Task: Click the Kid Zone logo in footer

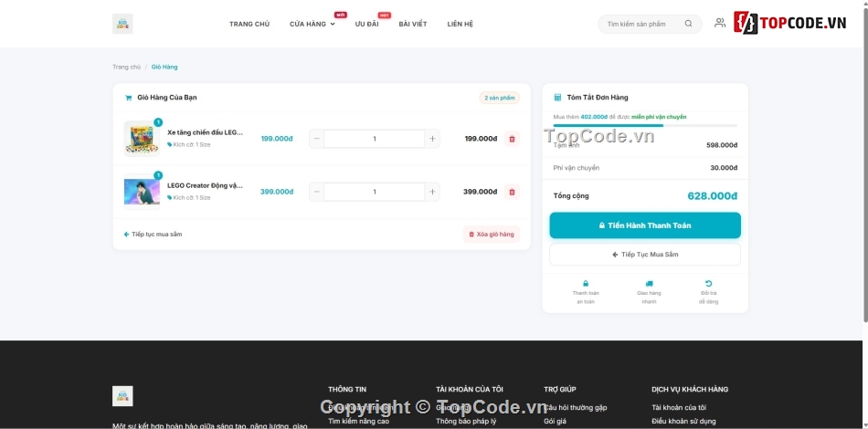Action: (122, 396)
